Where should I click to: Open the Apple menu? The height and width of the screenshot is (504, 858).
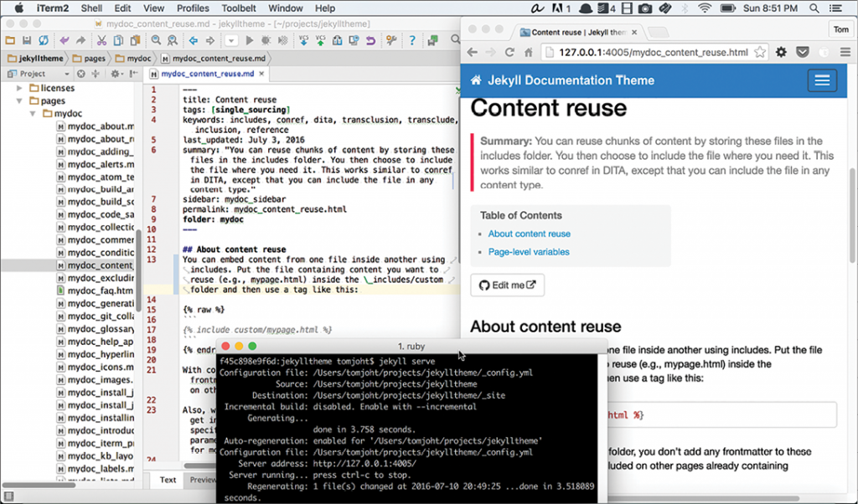click(x=19, y=8)
